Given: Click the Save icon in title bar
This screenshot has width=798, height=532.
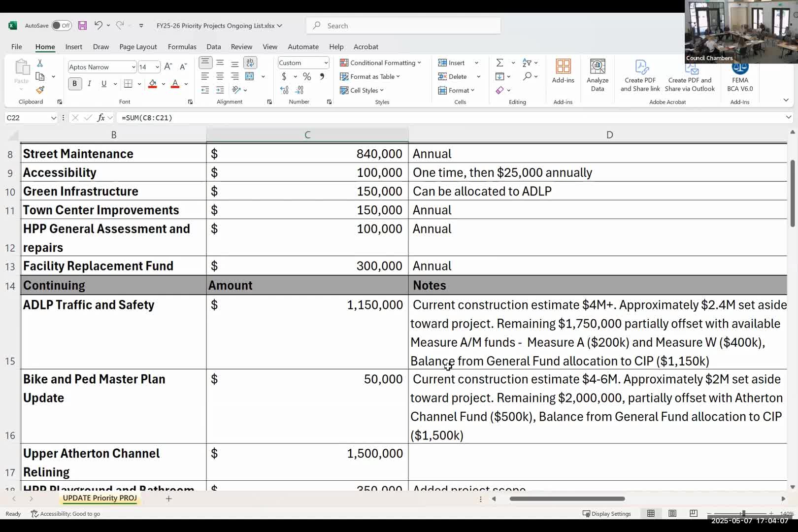Looking at the screenshot, I should coord(82,26).
